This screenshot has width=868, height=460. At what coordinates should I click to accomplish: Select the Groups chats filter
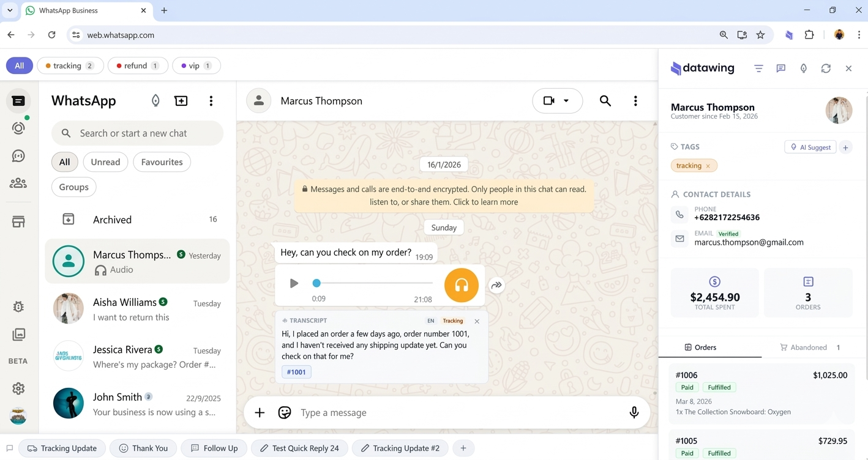pos(74,187)
